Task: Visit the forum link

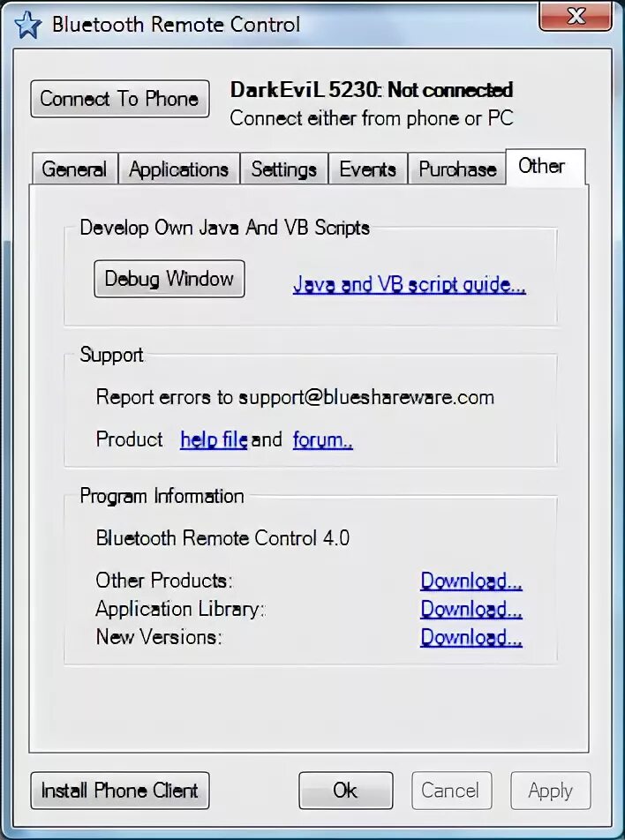Action: coord(323,439)
